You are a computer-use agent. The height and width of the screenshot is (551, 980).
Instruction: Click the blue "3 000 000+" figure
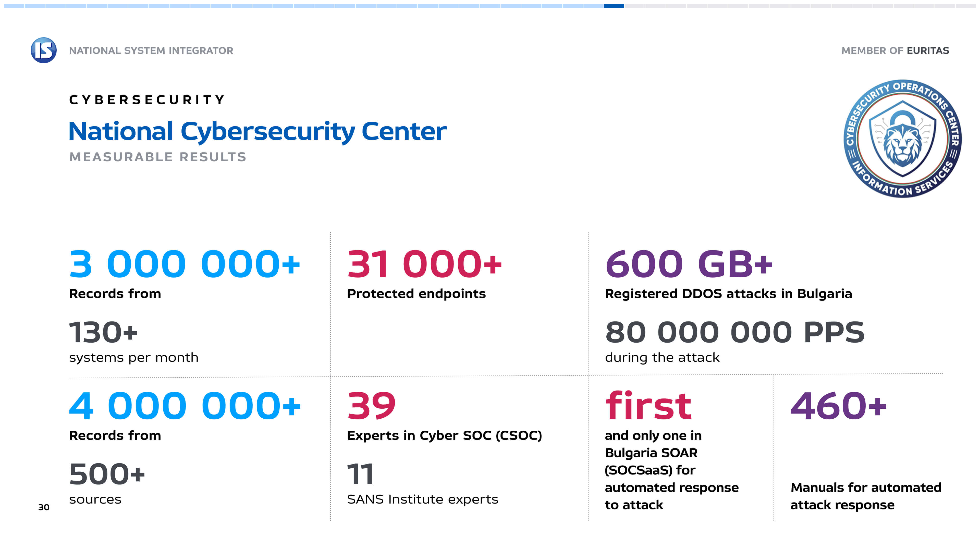click(185, 264)
